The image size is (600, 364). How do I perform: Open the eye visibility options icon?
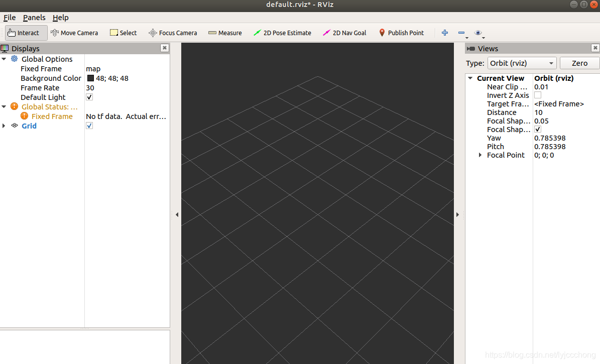coord(478,33)
